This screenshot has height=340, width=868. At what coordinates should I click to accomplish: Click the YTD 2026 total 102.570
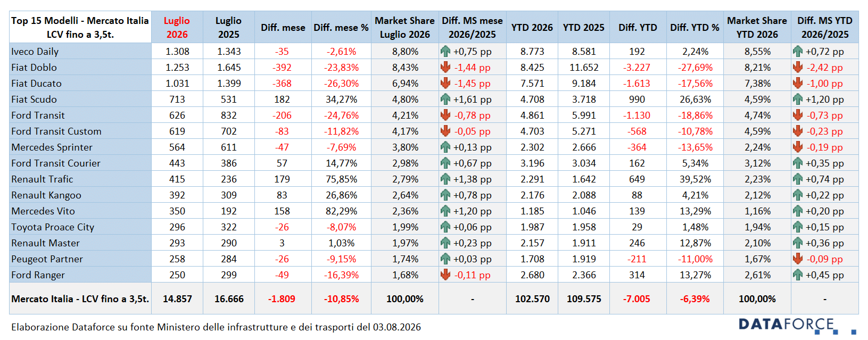tap(532, 299)
